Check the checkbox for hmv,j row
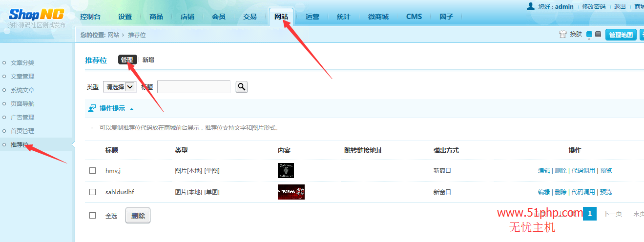 coord(93,171)
